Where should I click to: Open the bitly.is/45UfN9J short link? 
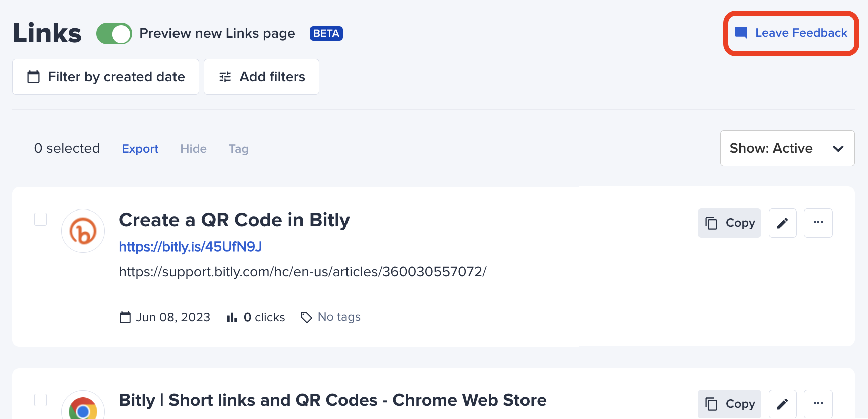click(191, 247)
